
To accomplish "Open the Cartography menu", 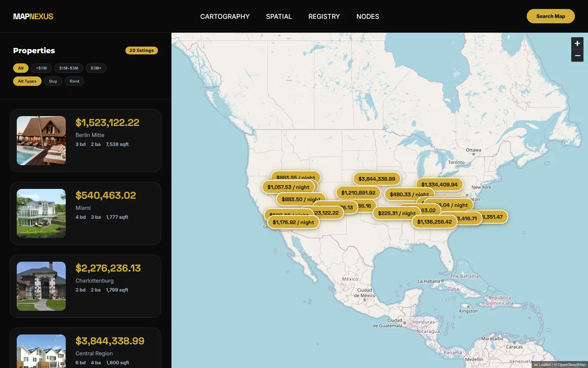I will (x=225, y=16).
